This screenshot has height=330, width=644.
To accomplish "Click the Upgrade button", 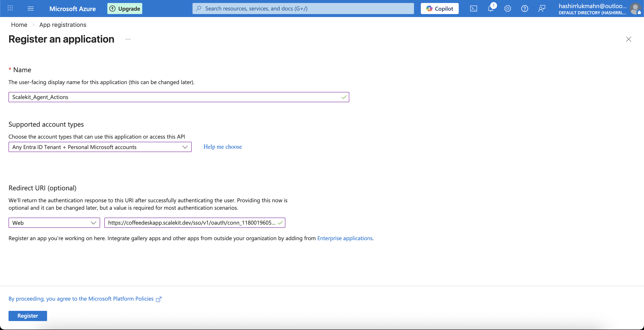I will tap(125, 8).
